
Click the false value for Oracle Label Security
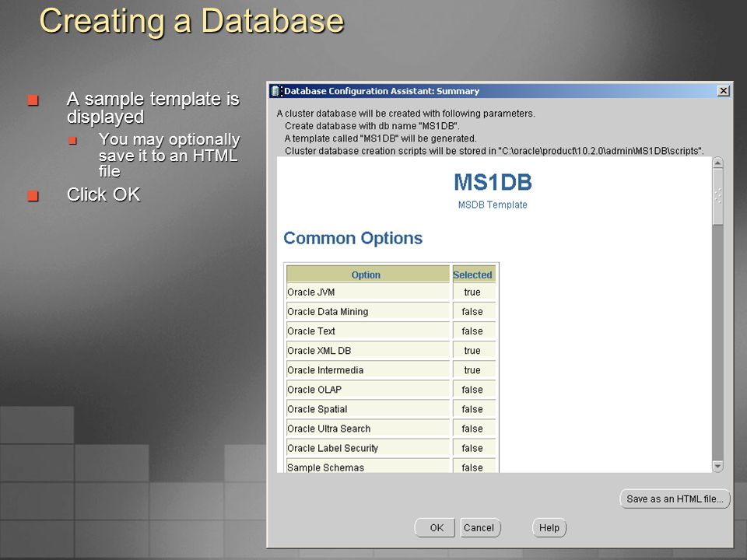pyautogui.click(x=472, y=448)
